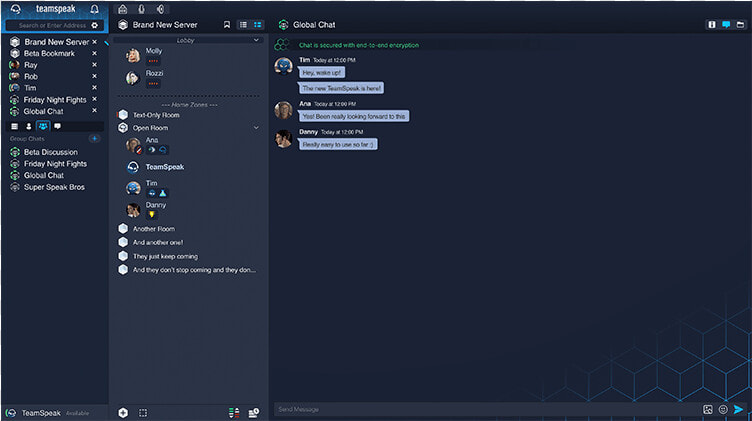The image size is (752, 421).
Task: Open Super Speak Bros group chat
Action: click(x=54, y=187)
